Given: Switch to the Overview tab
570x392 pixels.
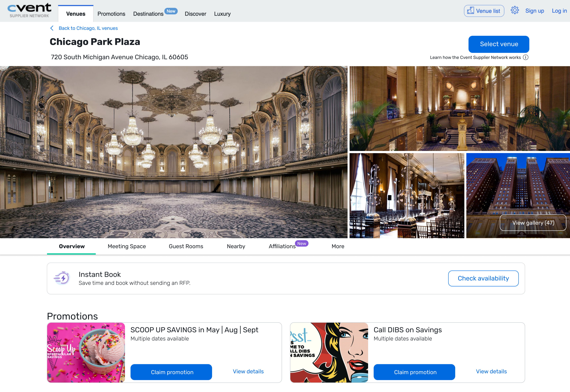Looking at the screenshot, I should click(x=72, y=246).
